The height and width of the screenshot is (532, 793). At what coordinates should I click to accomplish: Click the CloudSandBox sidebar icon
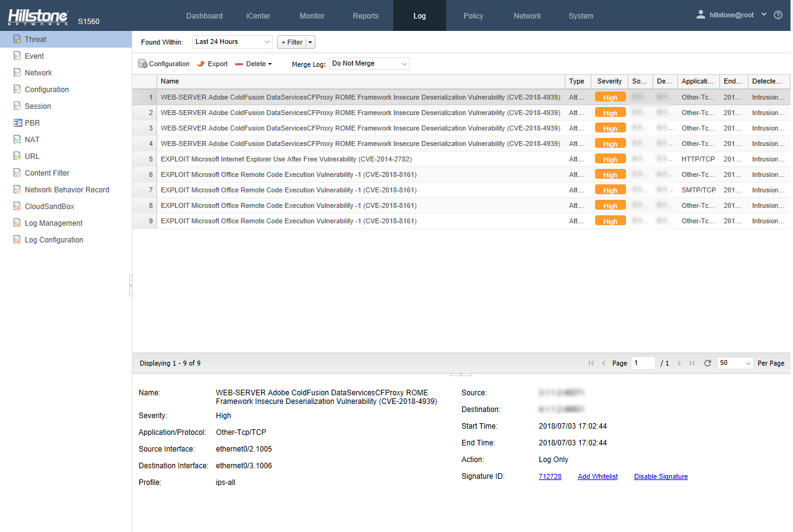coord(17,206)
